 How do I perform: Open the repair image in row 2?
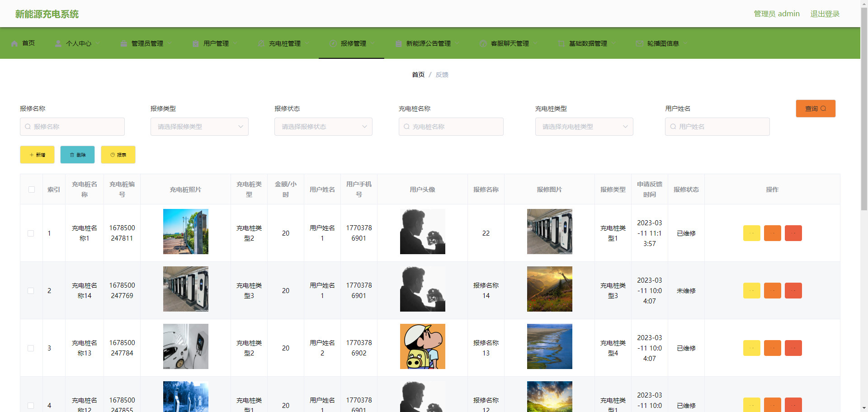(550, 289)
